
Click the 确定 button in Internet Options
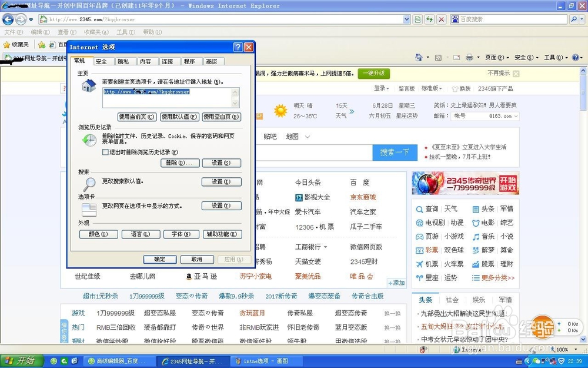click(x=160, y=260)
